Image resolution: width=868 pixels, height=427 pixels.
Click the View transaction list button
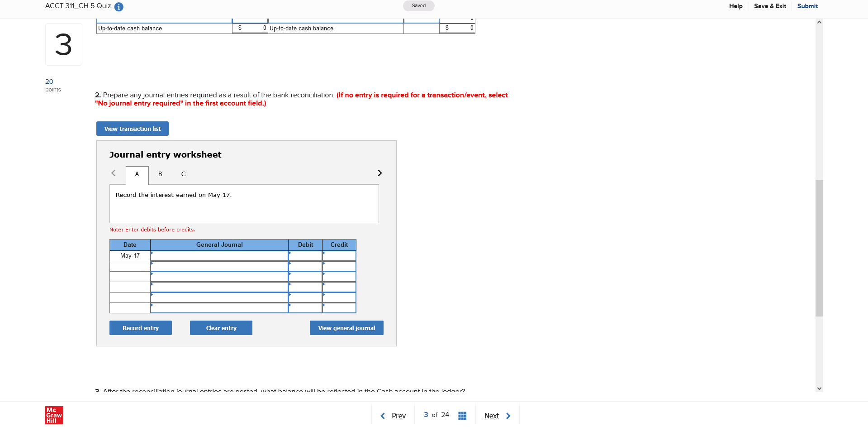pyautogui.click(x=132, y=129)
